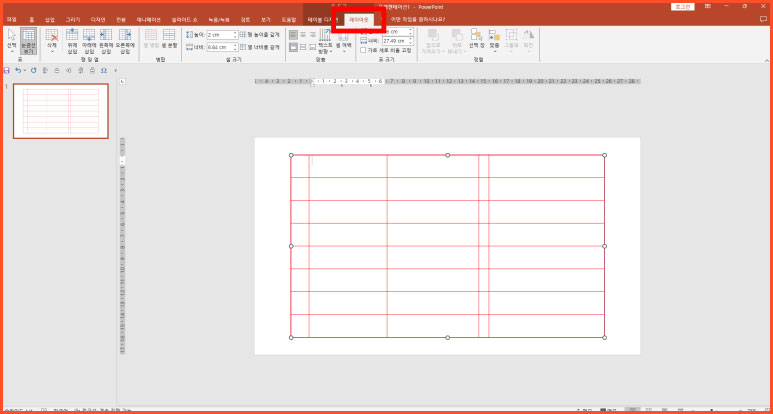This screenshot has height=414, width=773.
Task: Open the 선택 (Select) table dropdown
Action: coord(12,41)
